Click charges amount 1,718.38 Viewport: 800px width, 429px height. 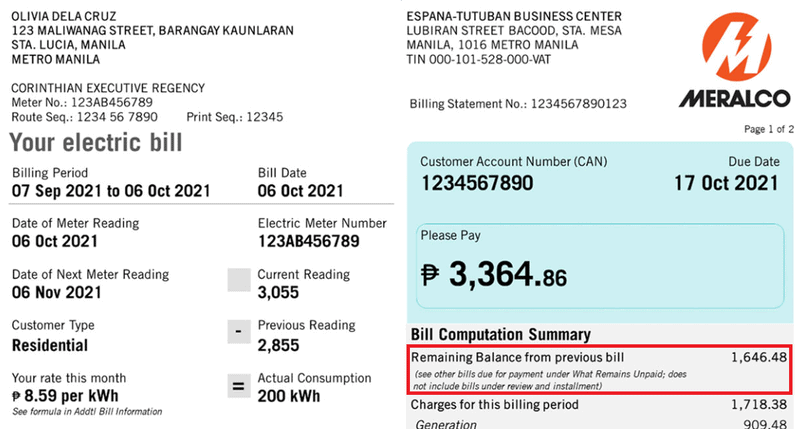point(759,405)
